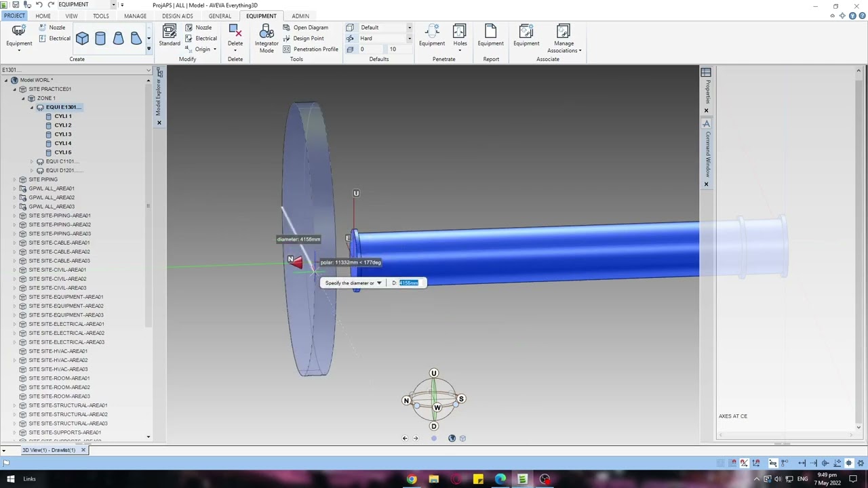This screenshot has width=868, height=488.
Task: Select GPWL ALL_AREA02 tree item
Action: (52, 197)
